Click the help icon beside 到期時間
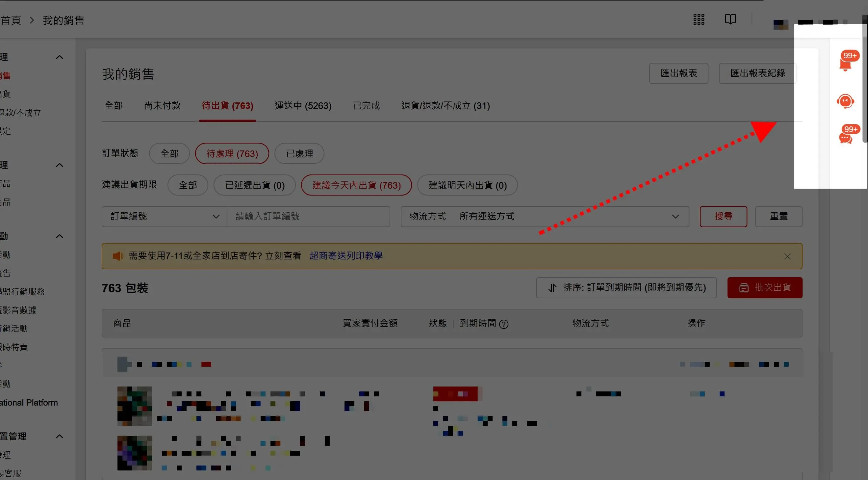Image resolution: width=868 pixels, height=480 pixels. (503, 324)
